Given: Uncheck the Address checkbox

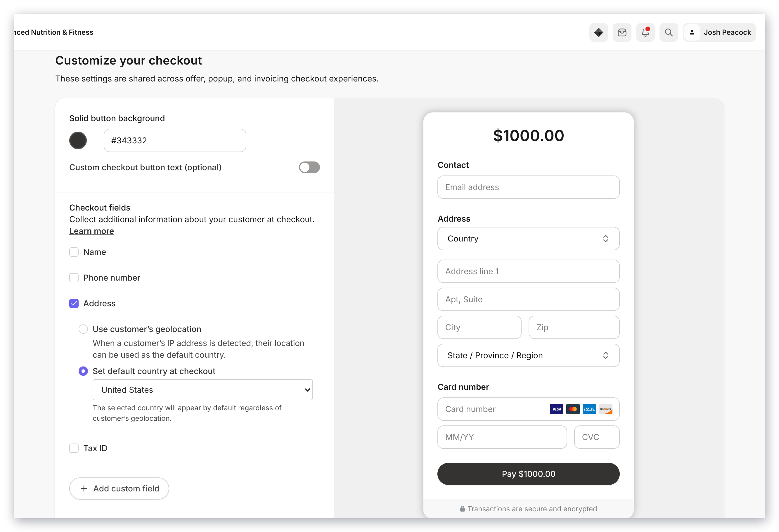Looking at the screenshot, I should [74, 304].
